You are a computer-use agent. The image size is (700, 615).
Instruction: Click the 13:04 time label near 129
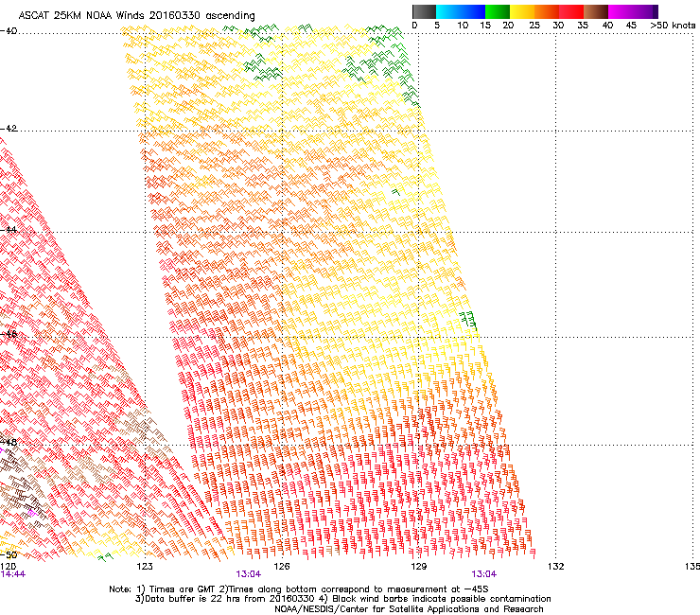tap(484, 574)
